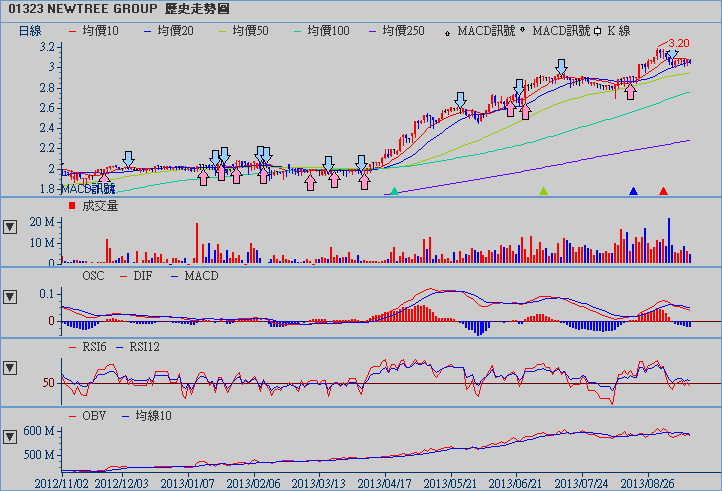
Task: Open the OBV panel dropdown arrow
Action: tap(10, 436)
